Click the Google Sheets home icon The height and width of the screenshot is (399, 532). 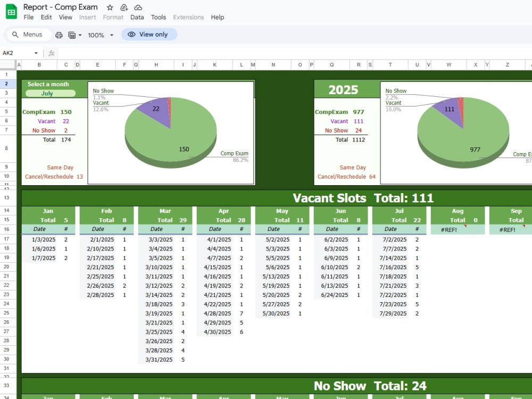pos(11,12)
